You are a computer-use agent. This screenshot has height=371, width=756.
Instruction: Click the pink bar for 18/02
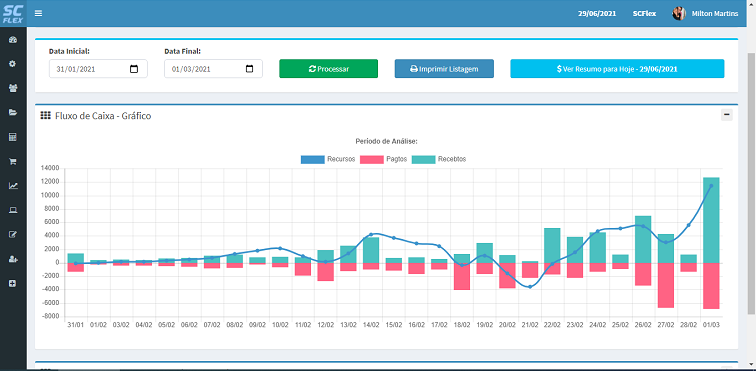462,276
